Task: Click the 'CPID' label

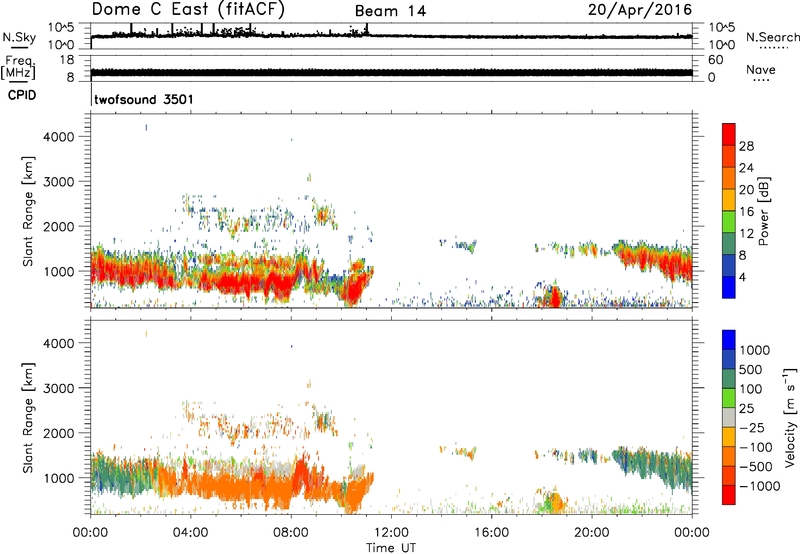Action: 22,95
